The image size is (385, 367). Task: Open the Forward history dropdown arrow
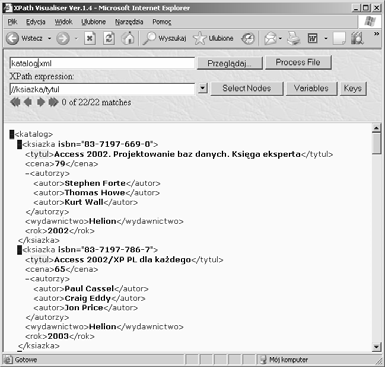(76, 39)
